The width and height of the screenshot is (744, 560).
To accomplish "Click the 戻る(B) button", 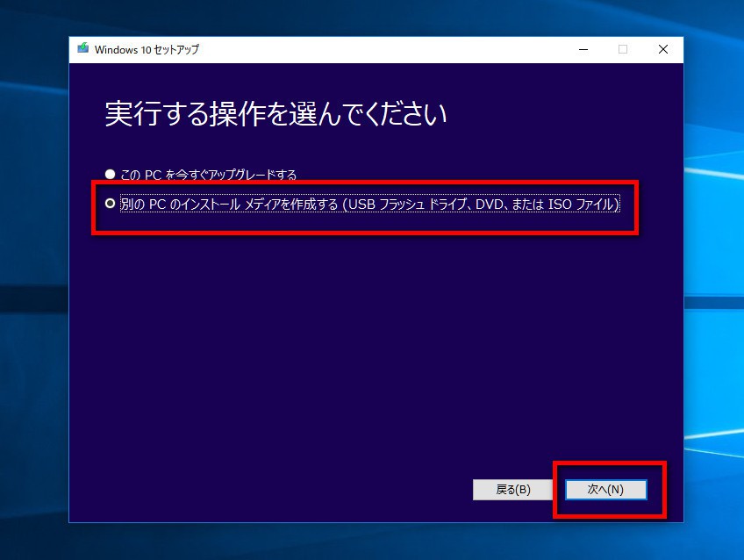I will point(513,489).
